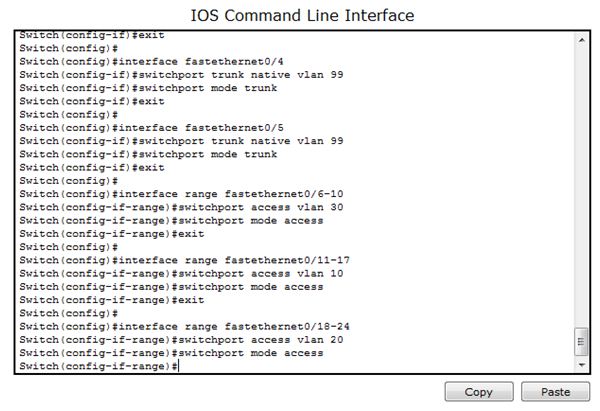Click the terminal scrollbar thumb

581,341
